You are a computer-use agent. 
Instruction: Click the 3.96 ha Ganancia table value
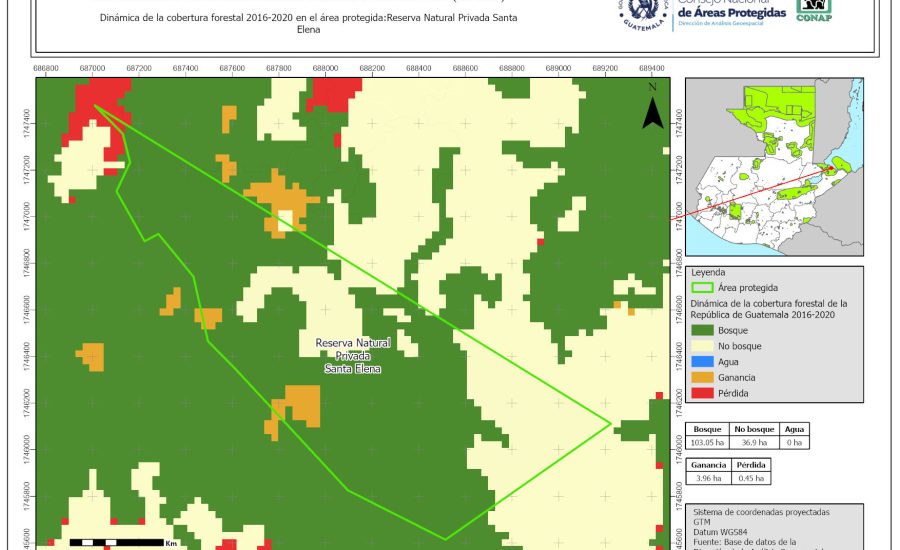pos(708,479)
